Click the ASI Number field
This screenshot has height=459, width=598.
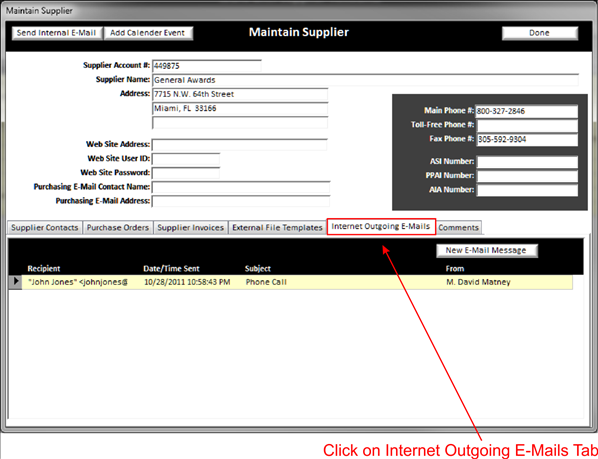[527, 162]
